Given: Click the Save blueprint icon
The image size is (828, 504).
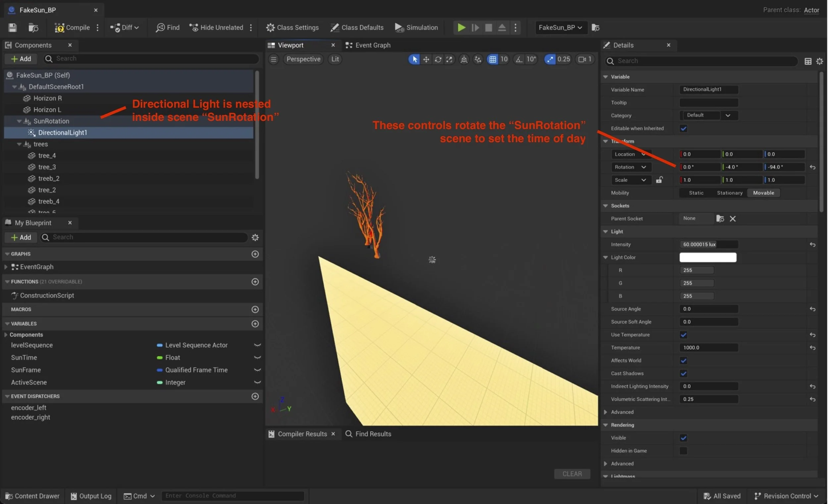Looking at the screenshot, I should click(x=13, y=27).
